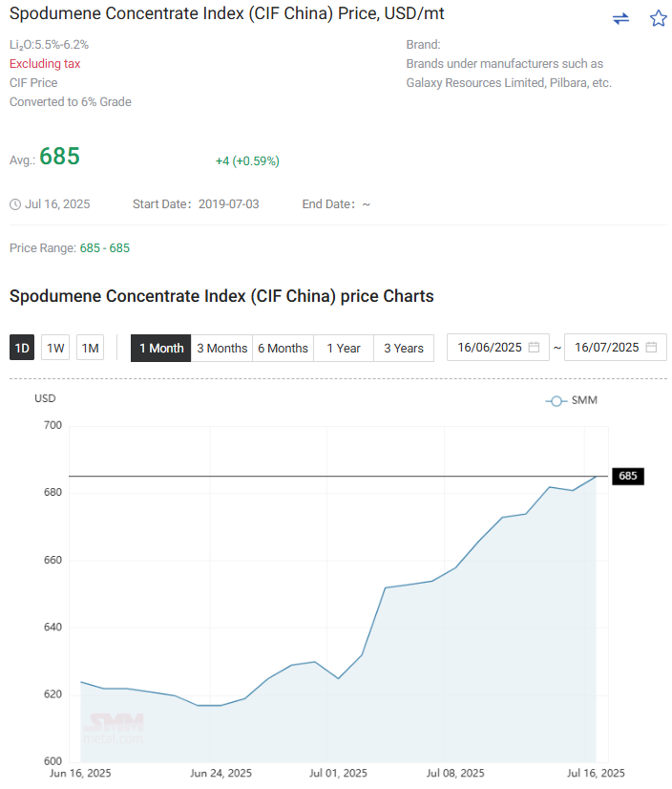
Task: Switch to 1W interval
Action: click(x=55, y=348)
